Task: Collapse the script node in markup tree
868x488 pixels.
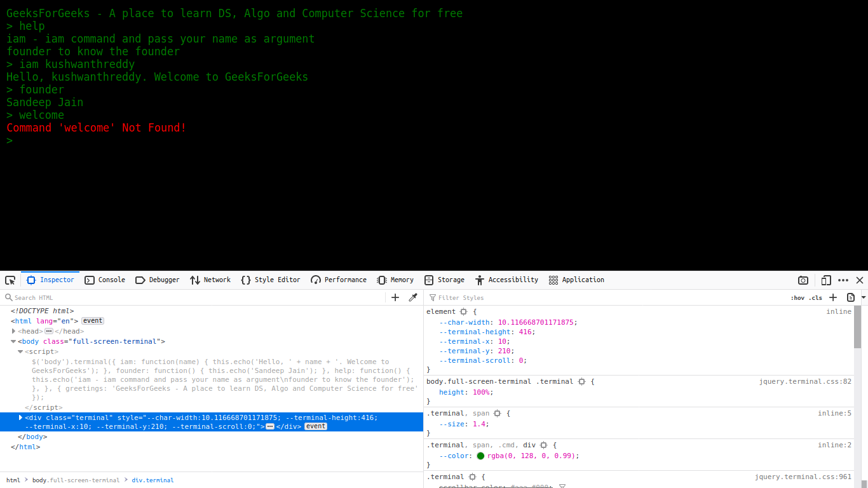Action: coord(20,351)
